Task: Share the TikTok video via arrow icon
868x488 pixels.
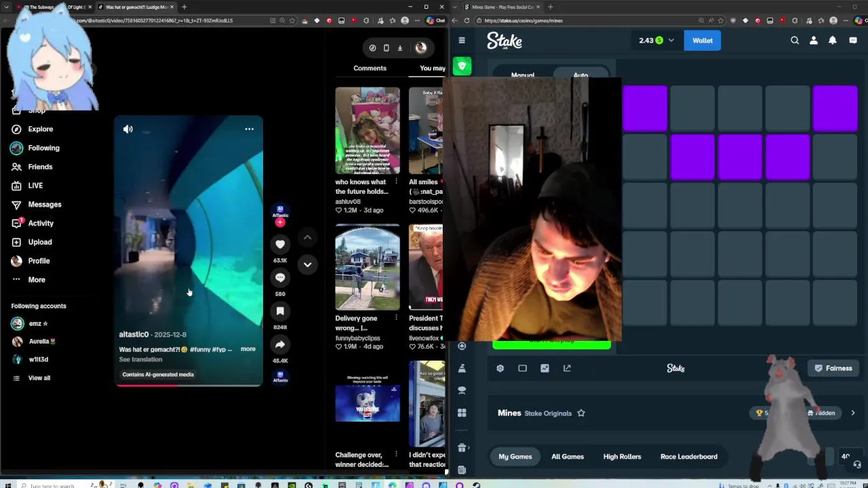Action: [280, 344]
